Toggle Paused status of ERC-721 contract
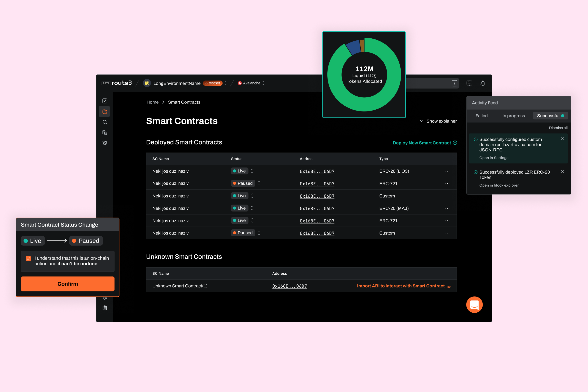The height and width of the screenshot is (392, 588). click(x=259, y=183)
